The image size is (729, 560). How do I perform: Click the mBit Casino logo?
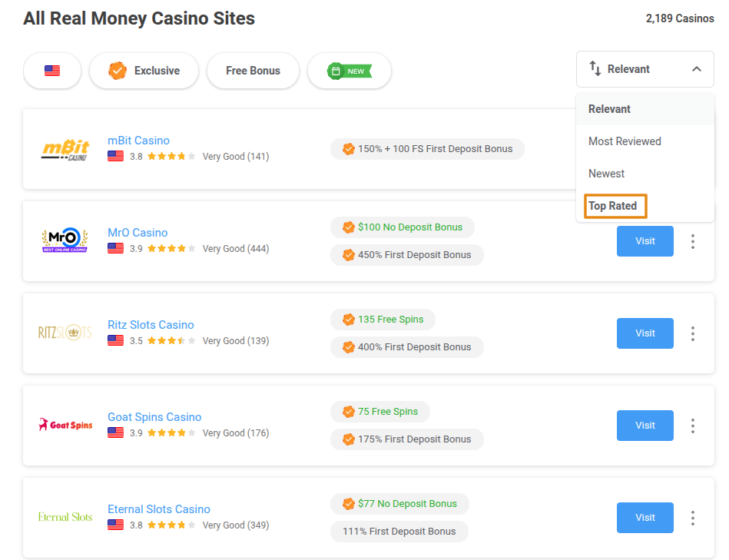click(65, 150)
